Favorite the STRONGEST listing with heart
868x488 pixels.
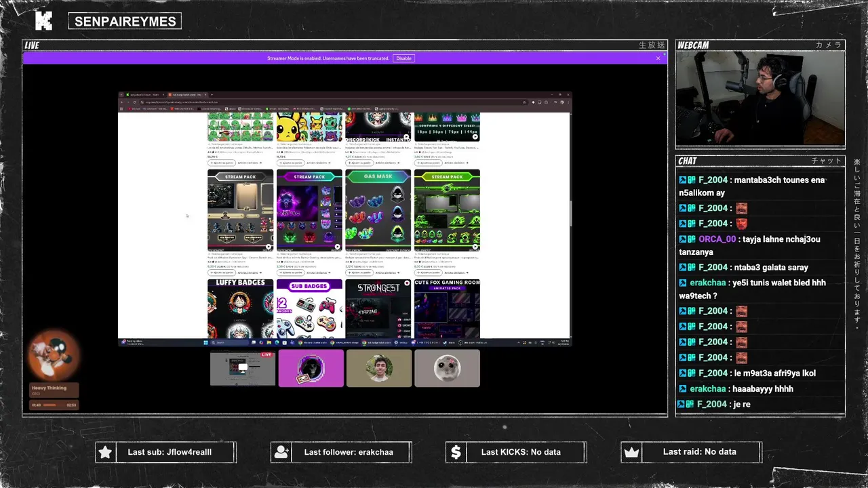[407, 283]
